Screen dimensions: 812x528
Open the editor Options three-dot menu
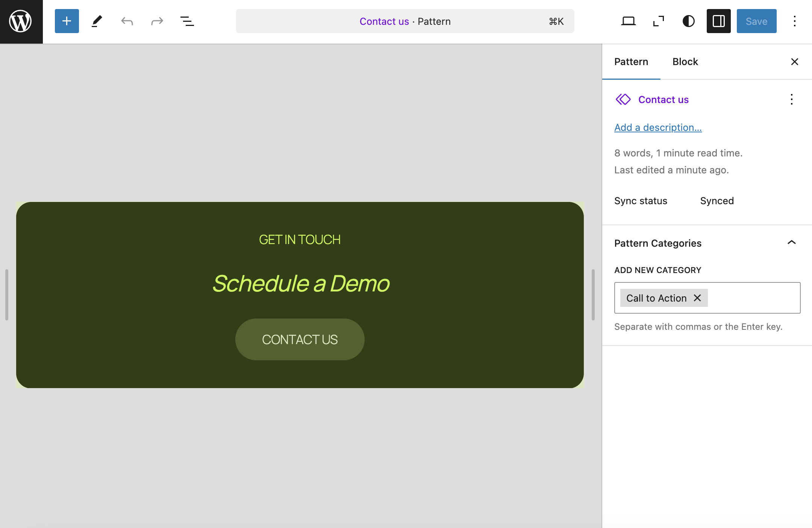pos(794,21)
